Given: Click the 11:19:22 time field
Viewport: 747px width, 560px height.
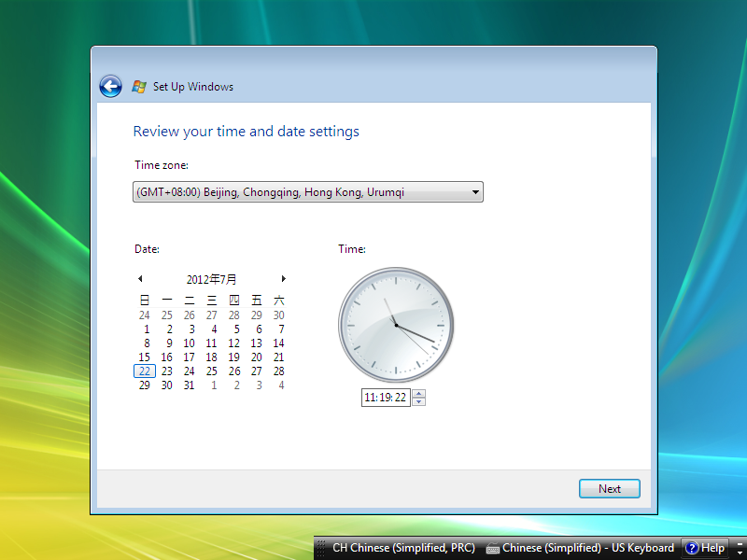Looking at the screenshot, I should click(386, 398).
